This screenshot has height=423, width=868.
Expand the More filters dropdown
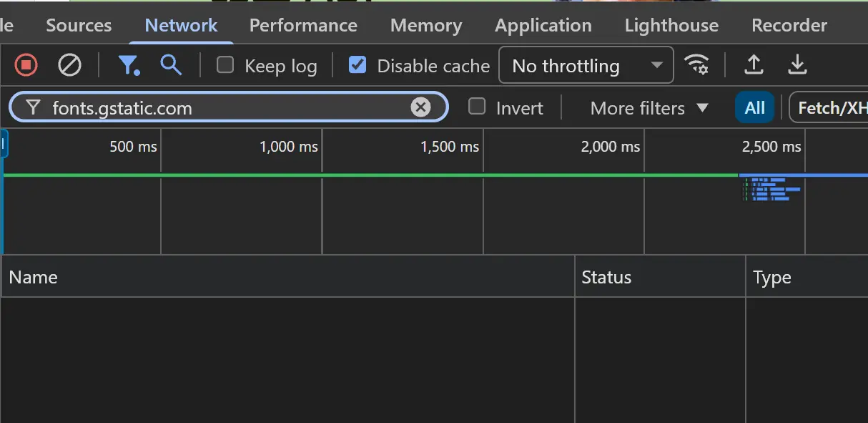tap(649, 108)
